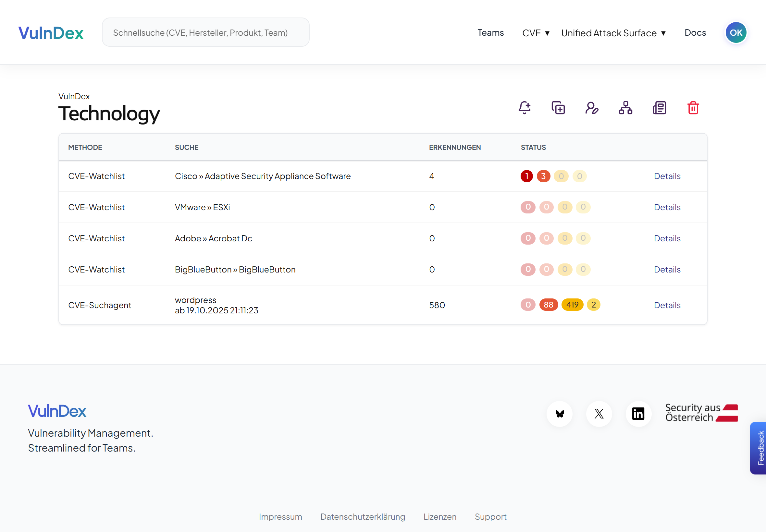Screen dimensions: 766x532
Task: Open the OK user avatar menu
Action: click(736, 33)
